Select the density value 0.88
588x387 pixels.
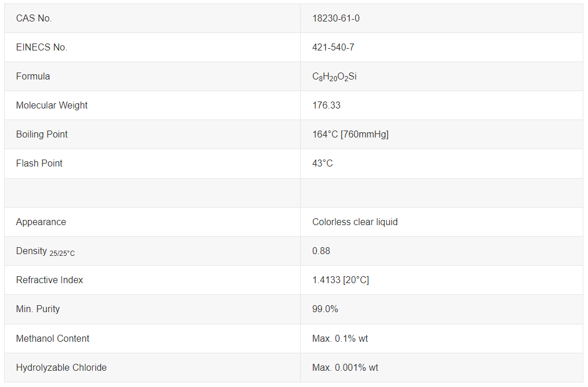pos(321,251)
